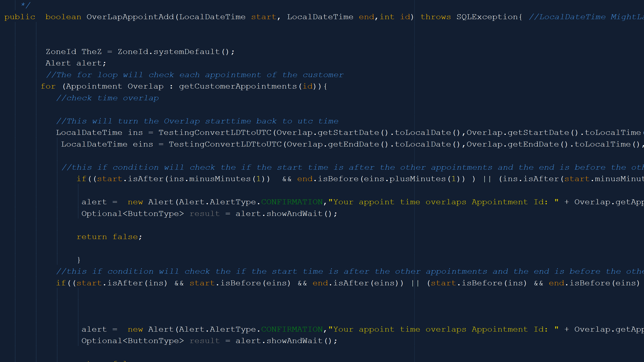
Task: Click the second 'Optional<ButtonType>' declaration
Action: point(133,341)
